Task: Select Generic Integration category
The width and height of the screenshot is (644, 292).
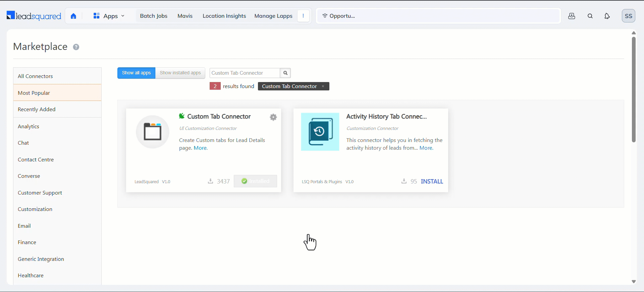Action: point(57,259)
